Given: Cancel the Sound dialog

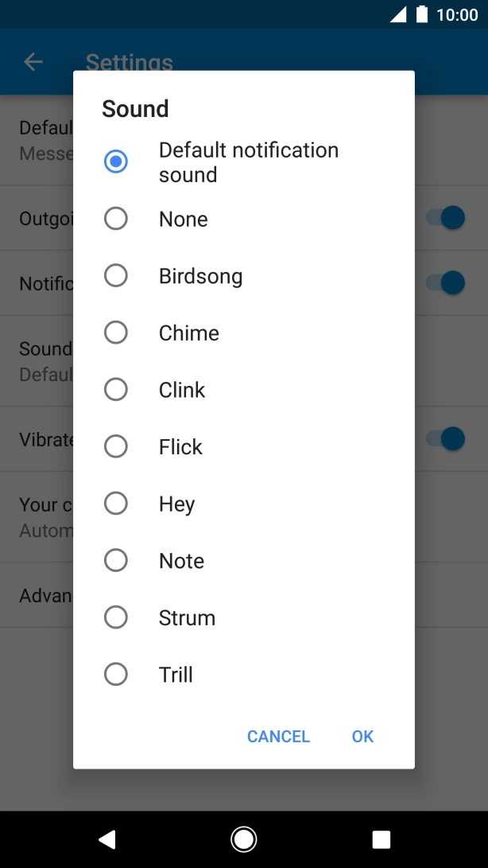Looking at the screenshot, I should coord(278,736).
